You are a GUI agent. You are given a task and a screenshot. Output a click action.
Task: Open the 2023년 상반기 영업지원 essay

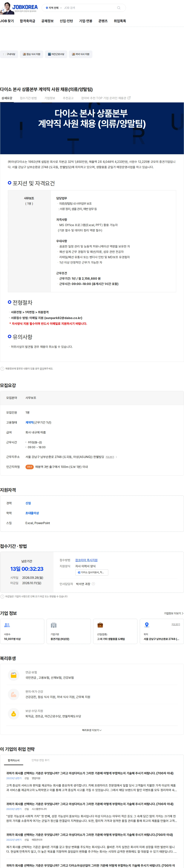tap(92, 782)
